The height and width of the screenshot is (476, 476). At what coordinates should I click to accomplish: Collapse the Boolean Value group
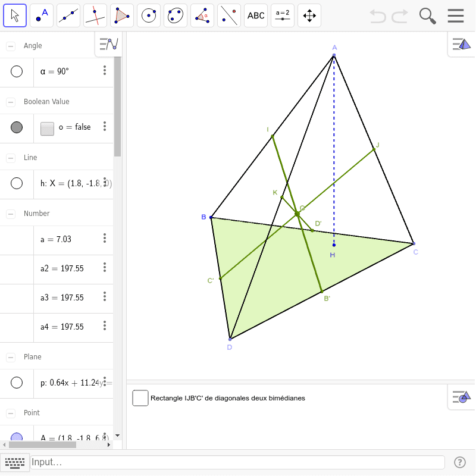click(11, 102)
